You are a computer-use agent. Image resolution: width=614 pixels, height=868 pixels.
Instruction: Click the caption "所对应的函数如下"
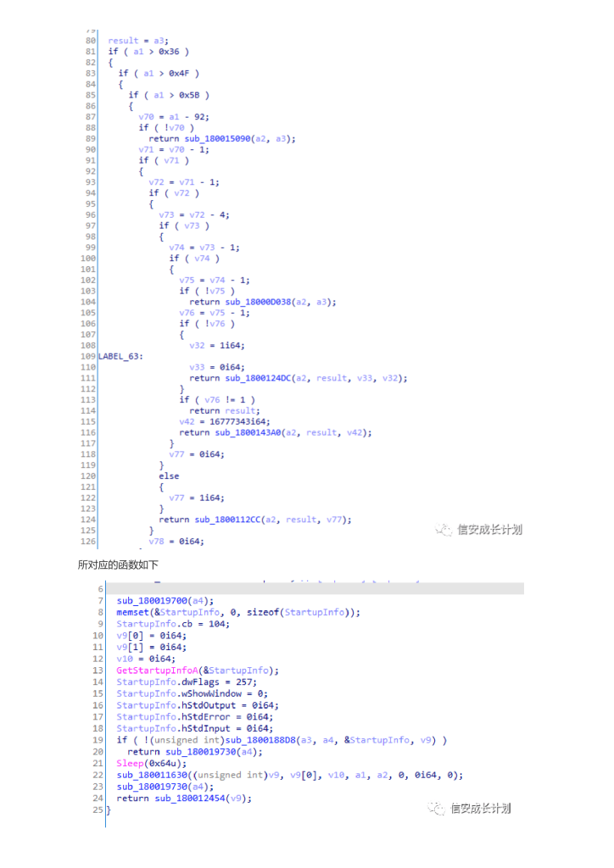118,565
